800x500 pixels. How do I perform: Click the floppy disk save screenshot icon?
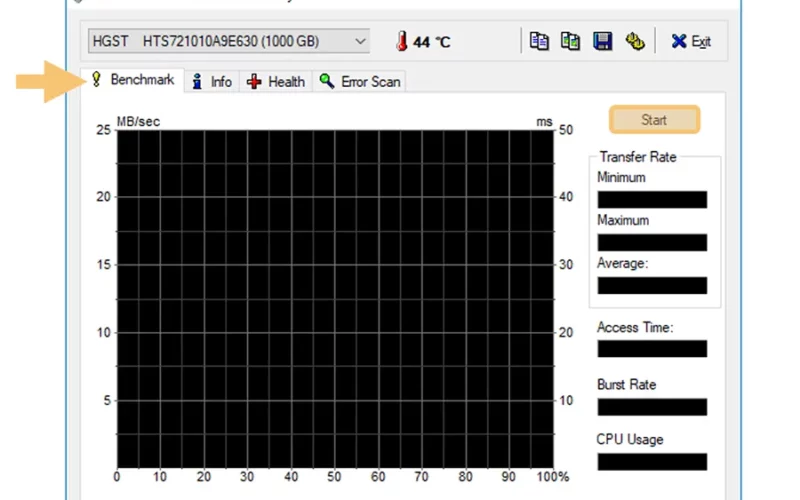[x=602, y=41]
